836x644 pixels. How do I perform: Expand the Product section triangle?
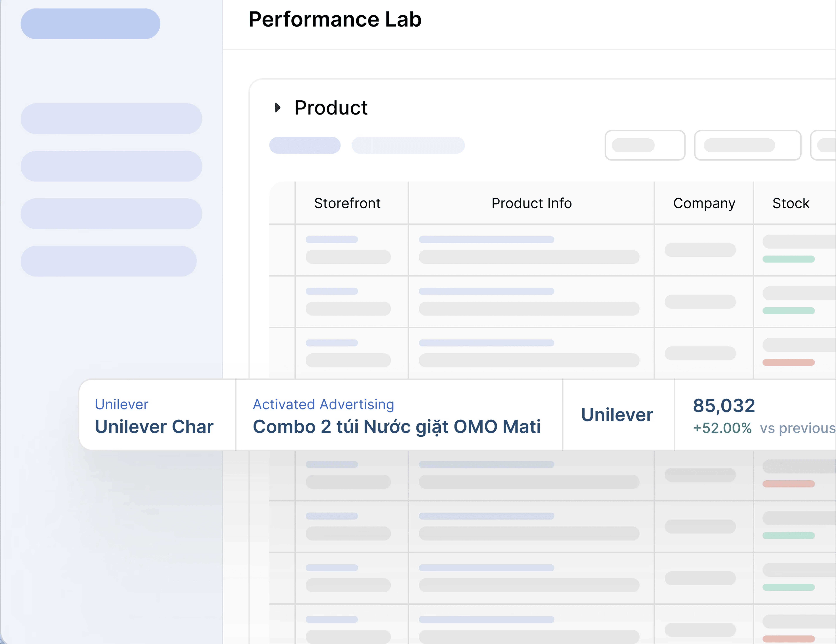(x=278, y=108)
